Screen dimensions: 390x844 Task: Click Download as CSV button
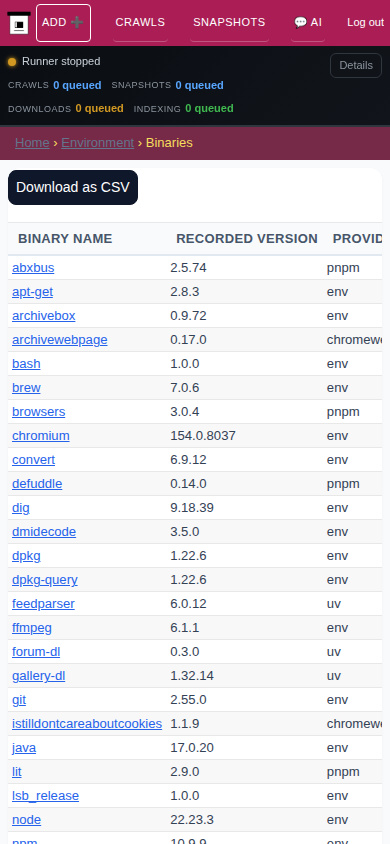(x=73, y=187)
